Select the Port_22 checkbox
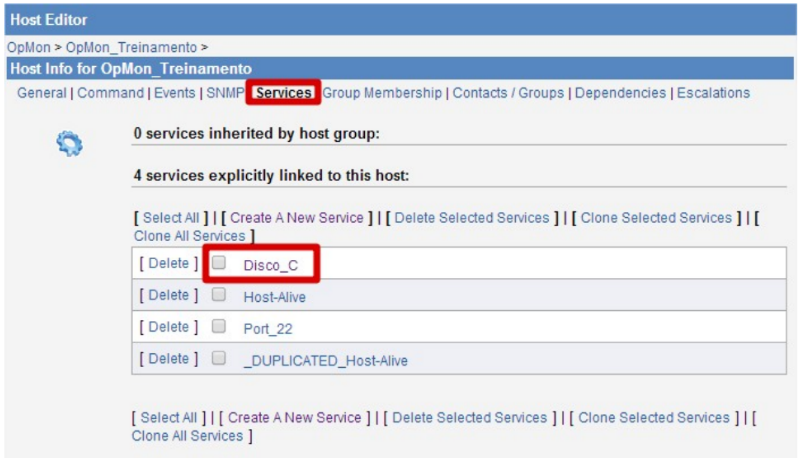Viewport: 811px width, 458px height. (x=220, y=327)
